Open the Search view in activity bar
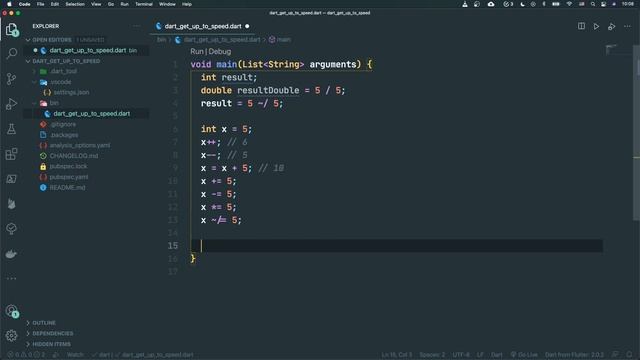This screenshot has height=360, width=640. (x=11, y=53)
